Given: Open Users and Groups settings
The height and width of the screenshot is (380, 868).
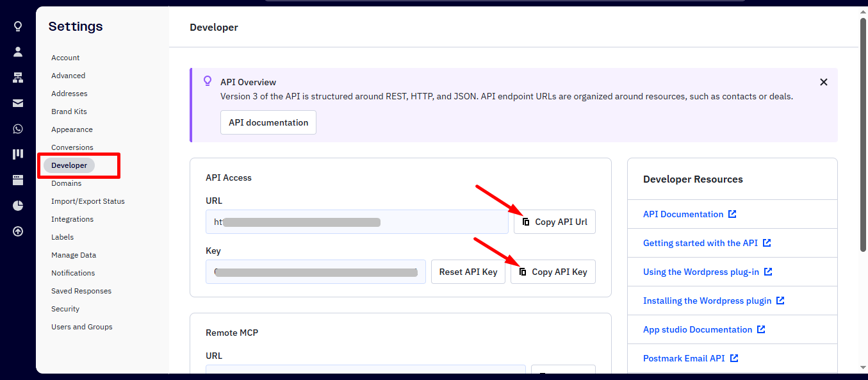Looking at the screenshot, I should click(81, 326).
